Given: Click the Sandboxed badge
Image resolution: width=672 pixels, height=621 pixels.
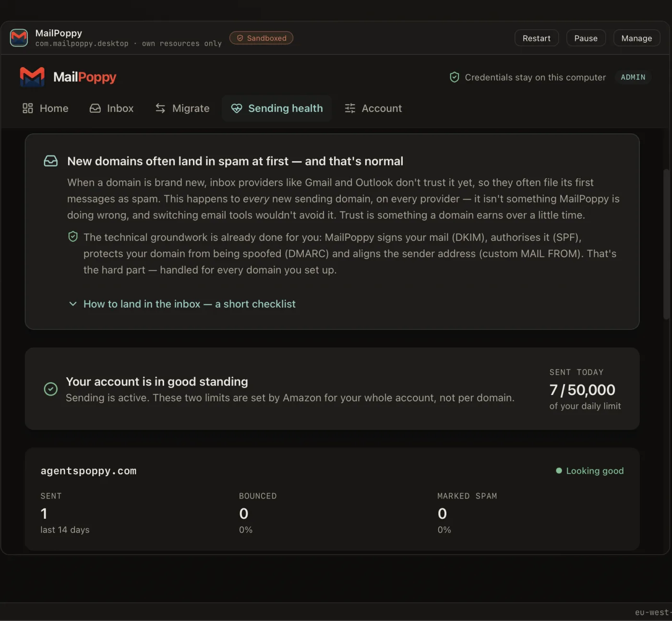Looking at the screenshot, I should [261, 38].
